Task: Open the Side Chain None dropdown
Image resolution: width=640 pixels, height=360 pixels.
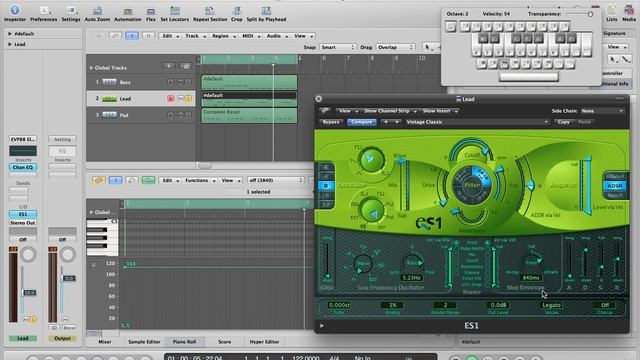Action: [x=602, y=111]
